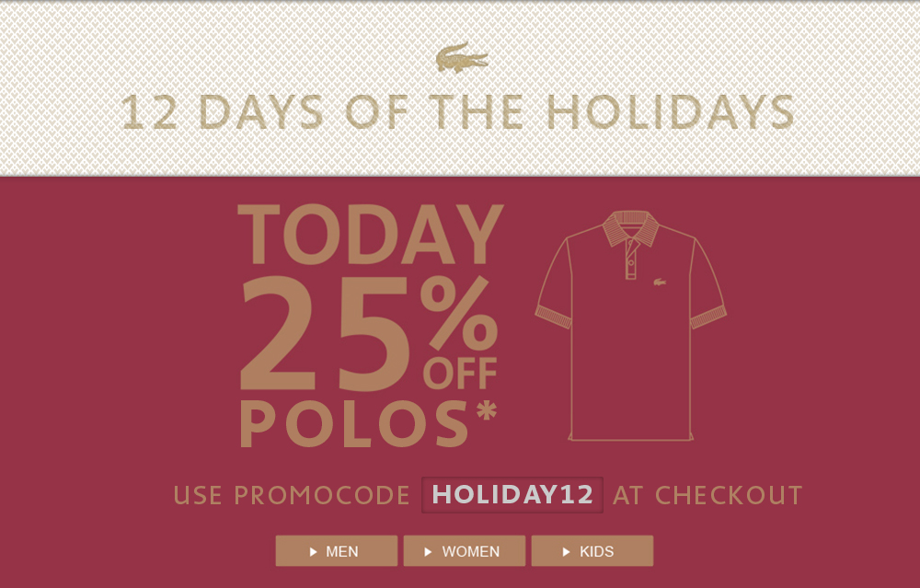Click the arrow icon on WOMEN button
The height and width of the screenshot is (588, 920).
tap(429, 552)
